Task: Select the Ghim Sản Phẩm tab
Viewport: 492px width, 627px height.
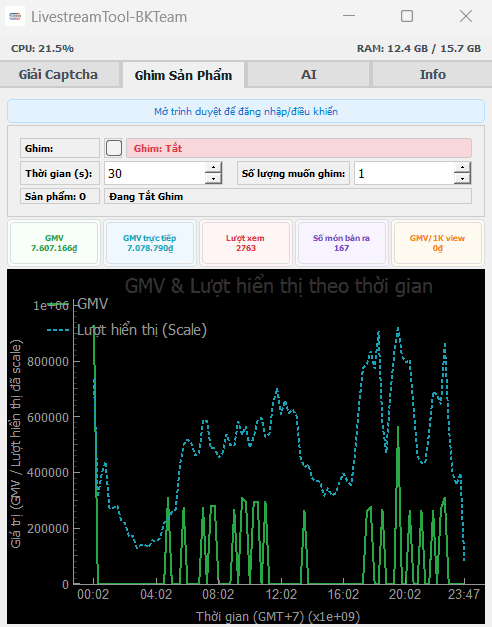Action: click(183, 75)
